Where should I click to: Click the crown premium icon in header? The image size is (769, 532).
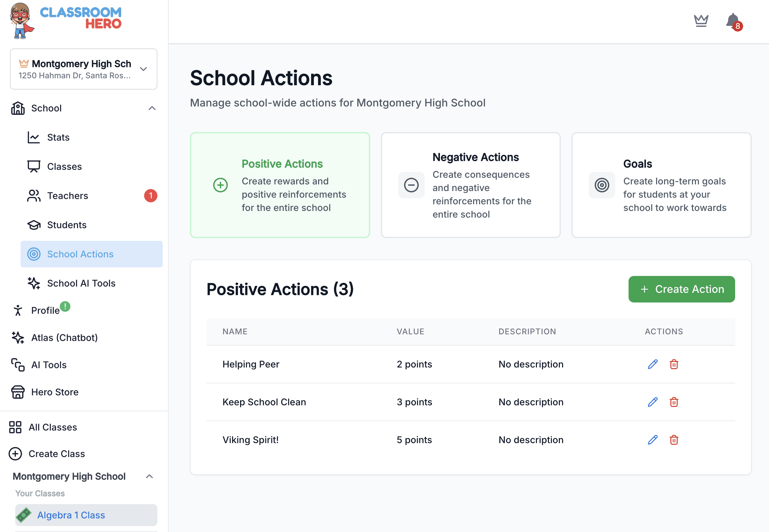[x=701, y=21]
